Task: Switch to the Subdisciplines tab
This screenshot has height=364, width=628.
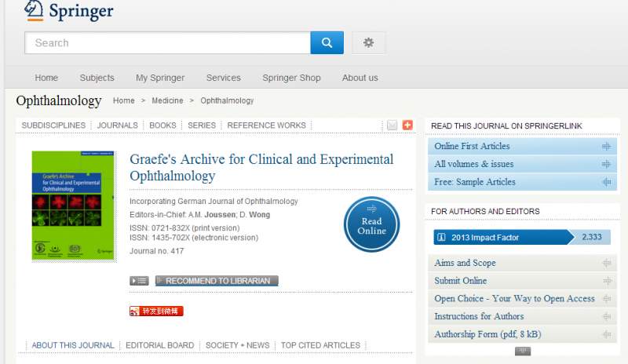Action: tap(53, 126)
